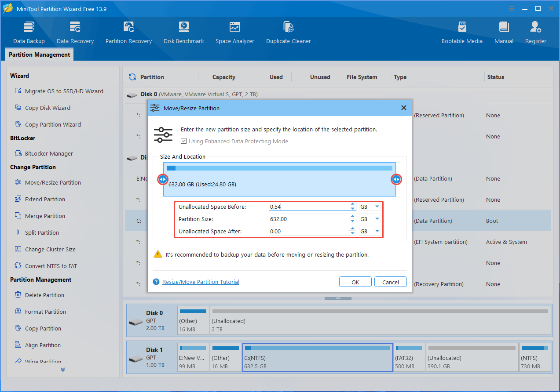Choose Split Partition

coord(37,232)
